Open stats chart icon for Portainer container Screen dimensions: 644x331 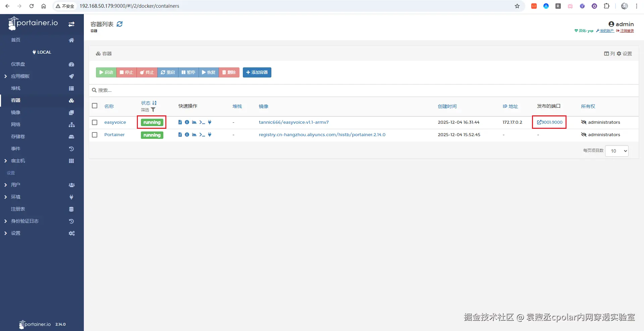click(194, 135)
